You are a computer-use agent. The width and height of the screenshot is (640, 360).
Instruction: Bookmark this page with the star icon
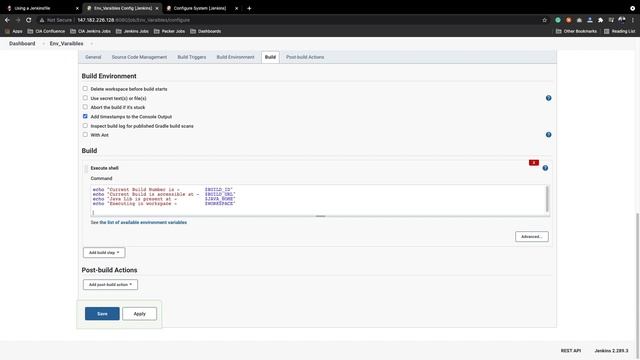[544, 20]
